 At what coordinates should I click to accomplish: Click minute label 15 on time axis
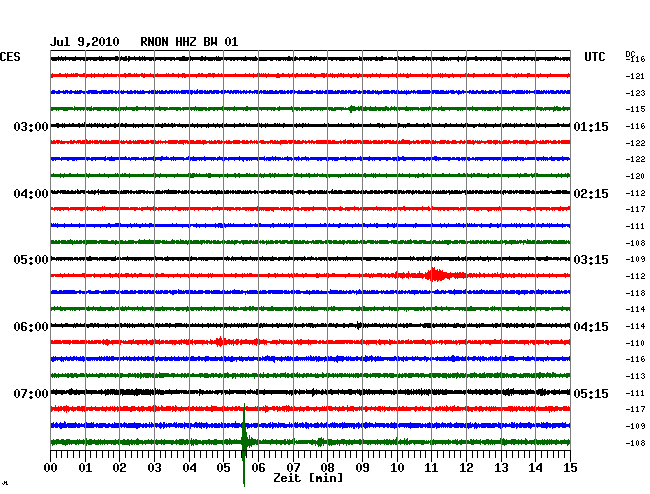coord(570,468)
